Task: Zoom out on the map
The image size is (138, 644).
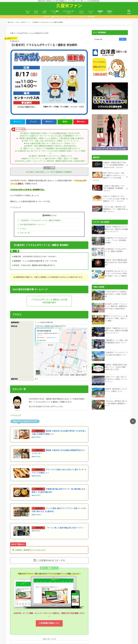Action: click(x=84, y=371)
